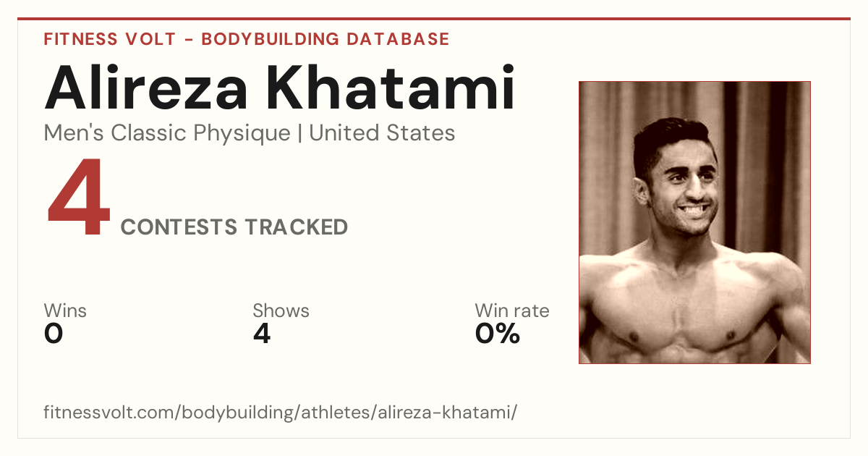The image size is (868, 456).
Task: Click the Wins label
Action: pyautogui.click(x=65, y=311)
